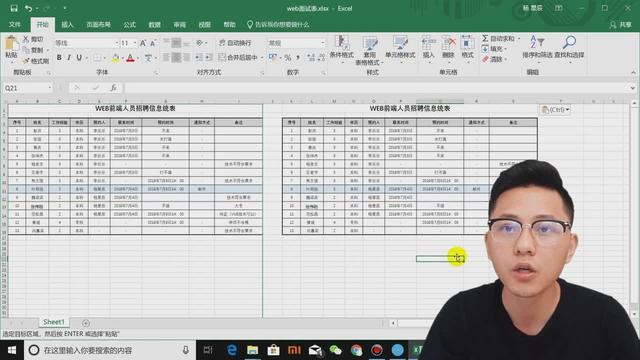Viewport: 640px width, 360px height.
Task: Open Sort and Filter (排序和筛选)
Action: (537, 48)
